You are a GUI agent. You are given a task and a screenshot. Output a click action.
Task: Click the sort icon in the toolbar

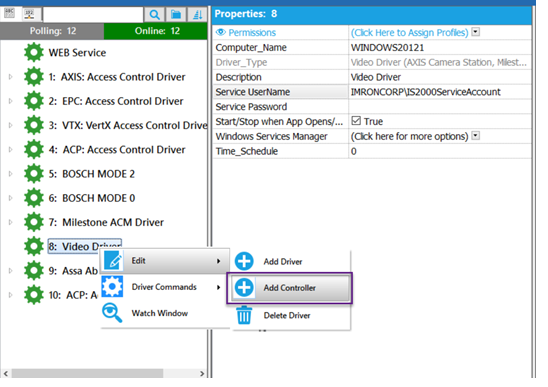tap(197, 15)
